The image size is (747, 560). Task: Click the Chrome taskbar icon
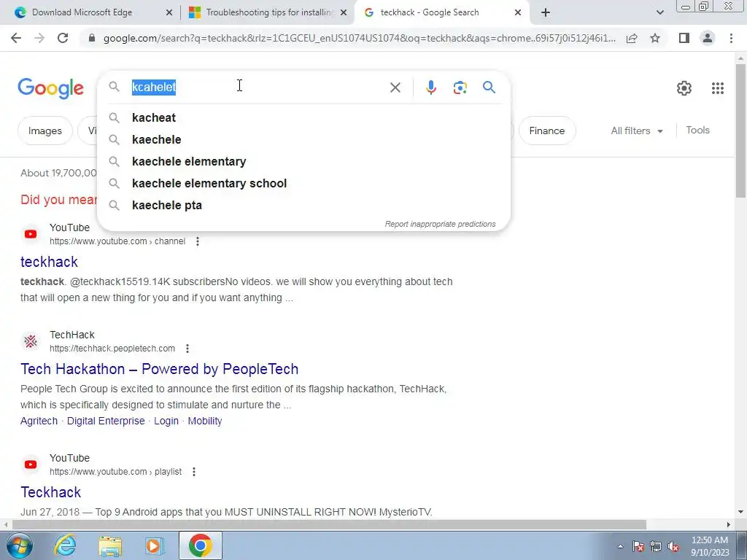200,545
